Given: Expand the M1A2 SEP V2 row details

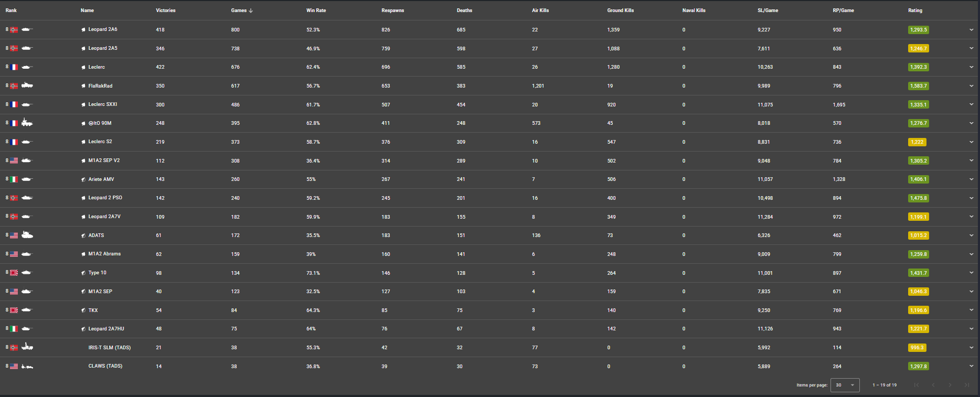Looking at the screenshot, I should point(972,160).
